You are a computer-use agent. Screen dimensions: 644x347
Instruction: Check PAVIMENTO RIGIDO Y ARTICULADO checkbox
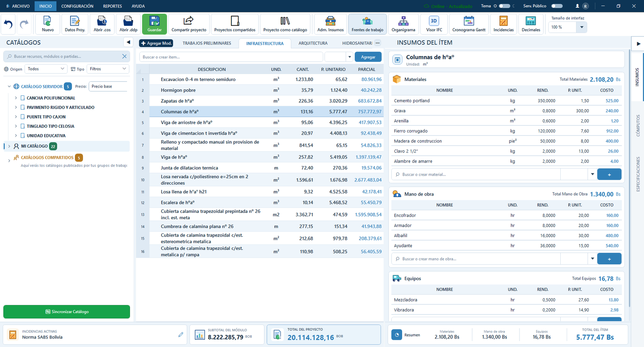(x=23, y=107)
